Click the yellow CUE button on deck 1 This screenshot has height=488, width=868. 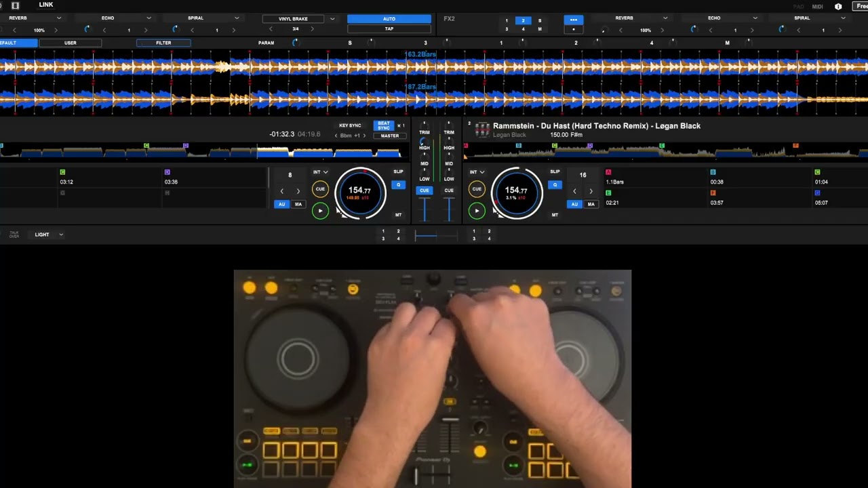click(320, 190)
